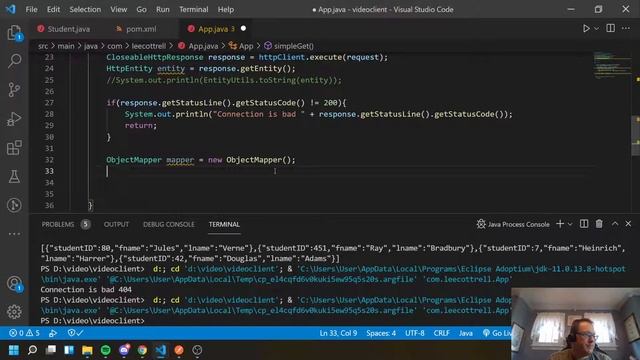
Task: Open the Testing flask view
Action: coord(14,176)
